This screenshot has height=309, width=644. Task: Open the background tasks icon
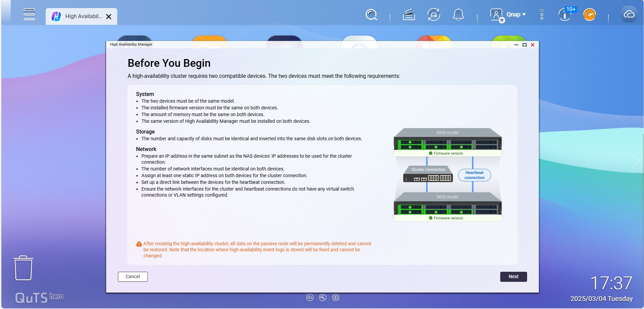coord(409,15)
